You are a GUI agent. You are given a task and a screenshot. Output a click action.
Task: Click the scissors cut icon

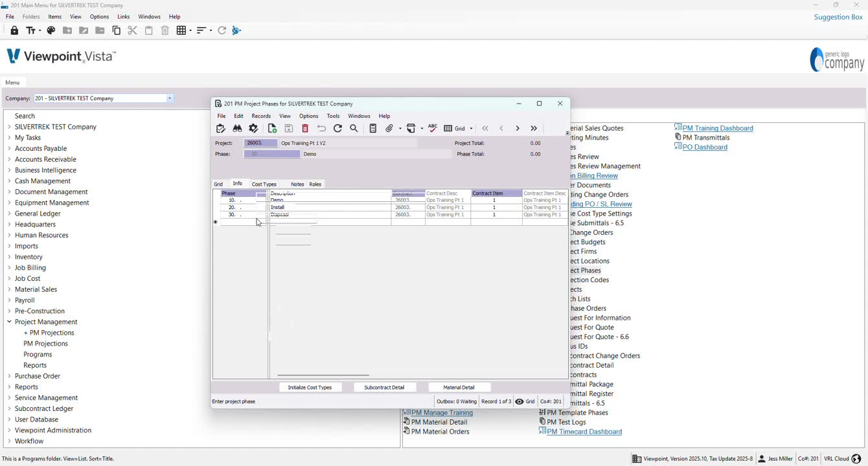click(132, 30)
